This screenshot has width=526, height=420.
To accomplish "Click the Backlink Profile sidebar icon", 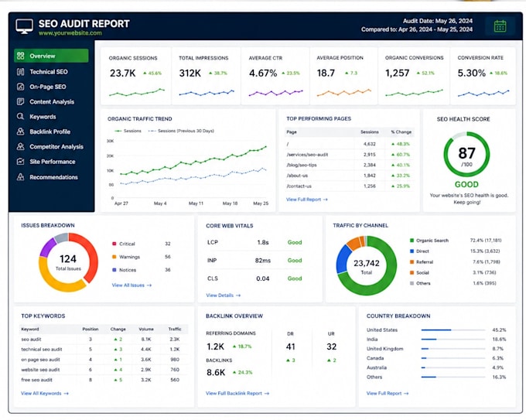I will [20, 131].
